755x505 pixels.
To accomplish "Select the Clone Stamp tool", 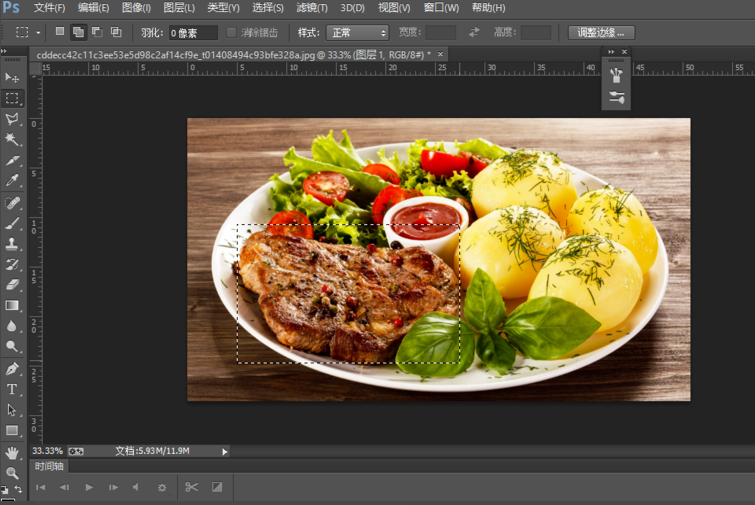I will point(12,243).
